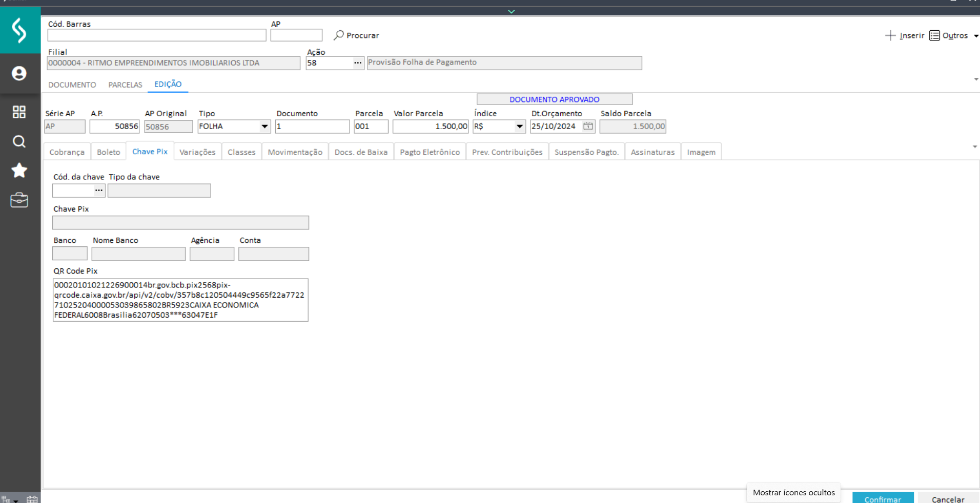Expand the top header chevron

click(x=511, y=11)
